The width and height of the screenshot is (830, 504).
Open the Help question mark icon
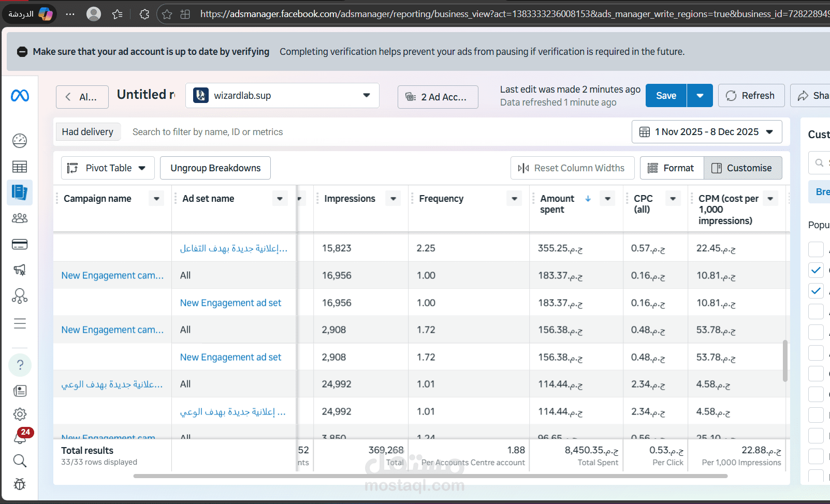[20, 365]
